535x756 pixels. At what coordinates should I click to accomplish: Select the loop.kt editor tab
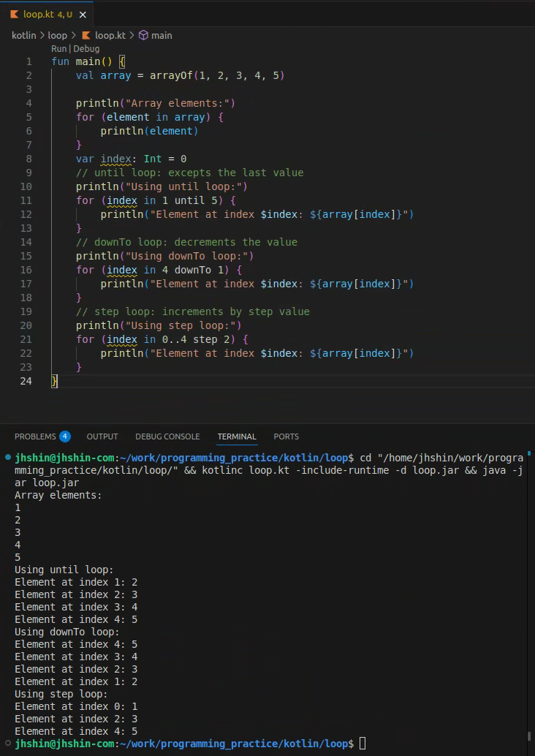tap(47, 15)
